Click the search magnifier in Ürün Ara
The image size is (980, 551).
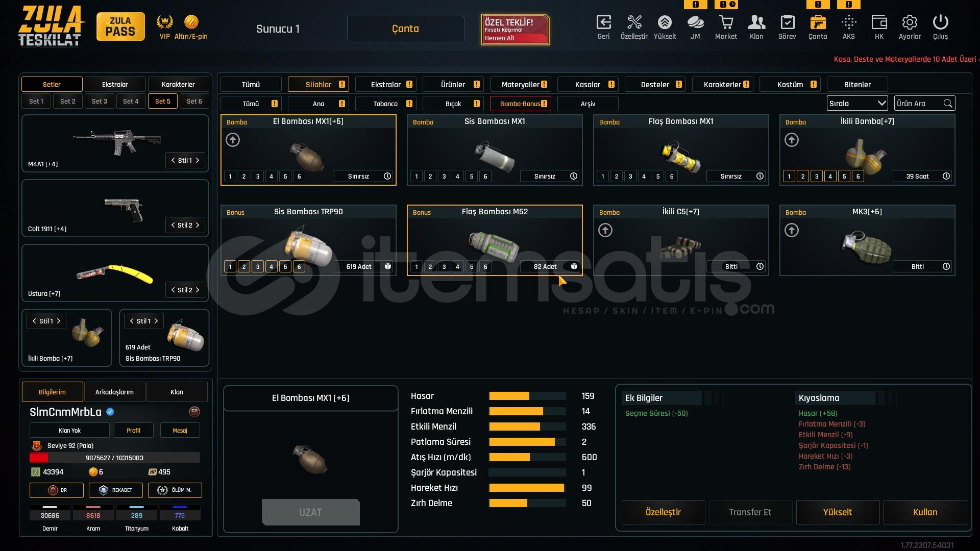click(x=948, y=104)
